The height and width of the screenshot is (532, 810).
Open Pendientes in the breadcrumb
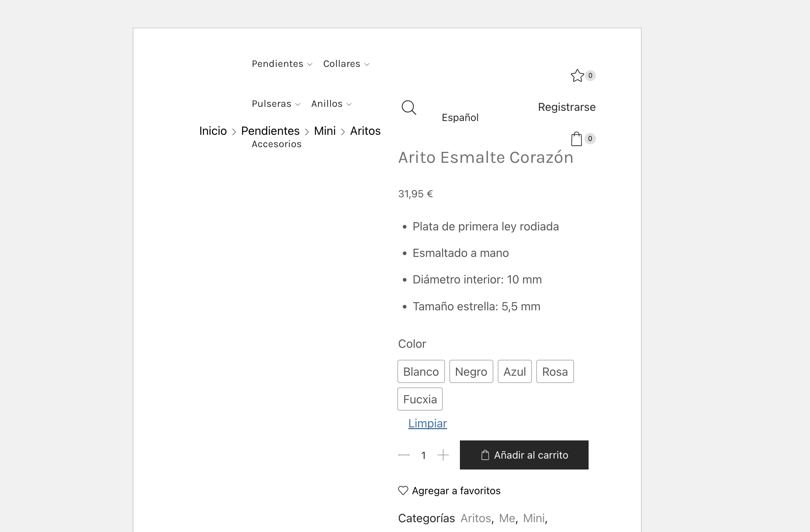point(270,131)
